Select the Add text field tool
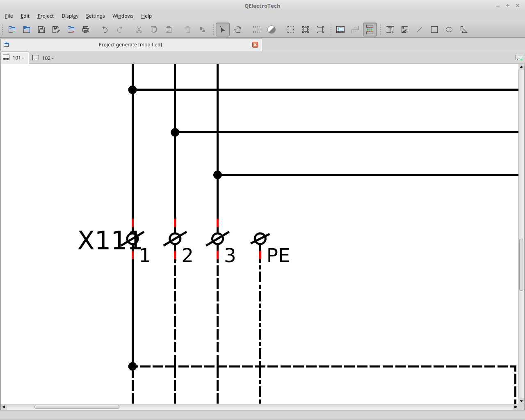 click(390, 30)
